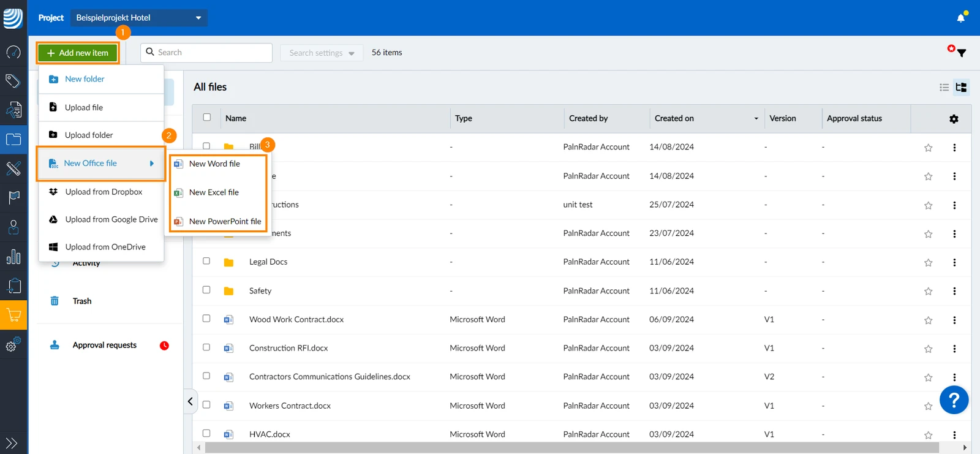Expand the Search settings dropdown
Image resolution: width=980 pixels, height=454 pixels.
[322, 53]
